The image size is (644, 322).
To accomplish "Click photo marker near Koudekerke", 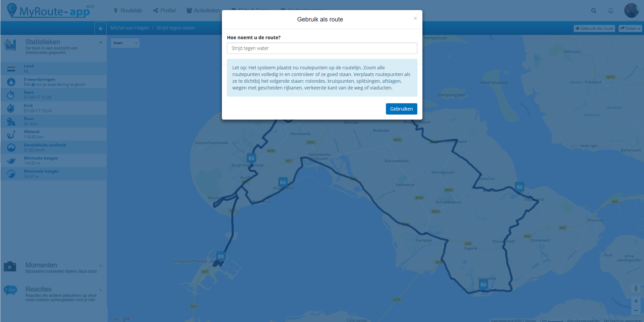I will tap(283, 182).
